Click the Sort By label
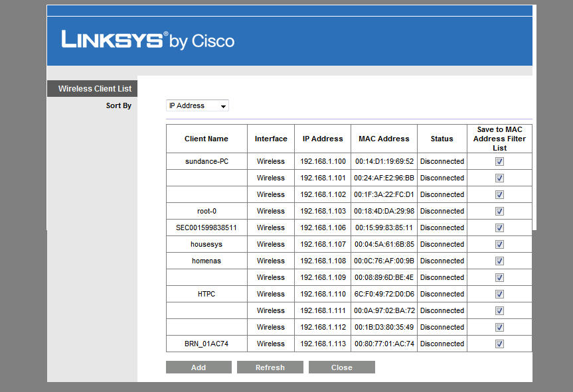 tap(118, 105)
